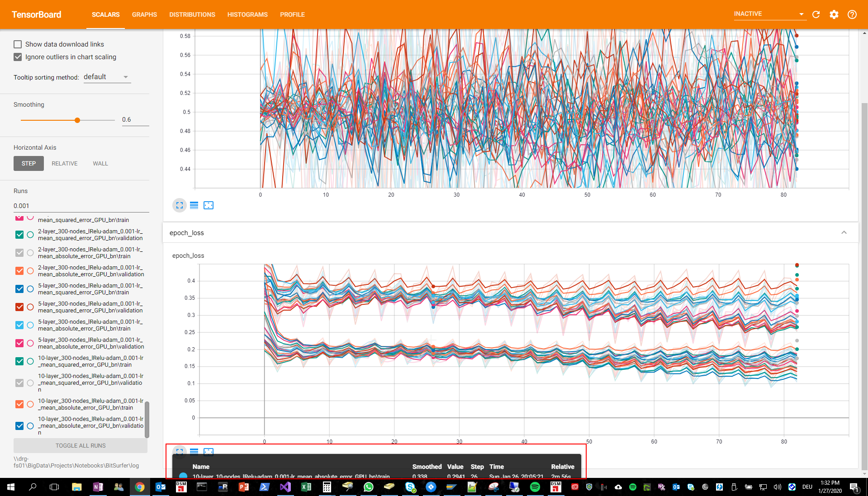Viewport: 868px width, 496px height.
Task: Open Spotify in the taskbar
Action: [x=535, y=487]
